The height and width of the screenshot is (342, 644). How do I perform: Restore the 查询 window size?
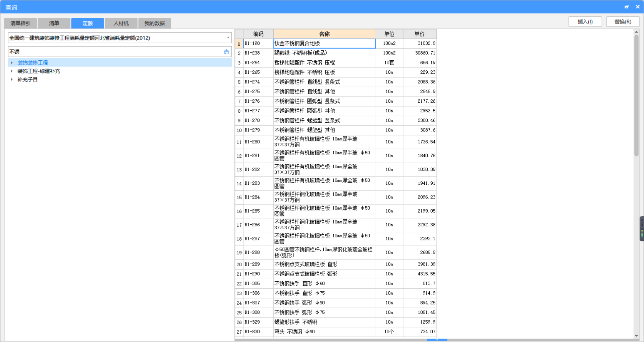coord(627,7)
